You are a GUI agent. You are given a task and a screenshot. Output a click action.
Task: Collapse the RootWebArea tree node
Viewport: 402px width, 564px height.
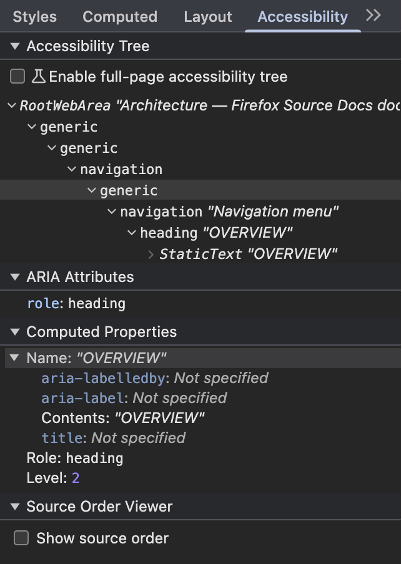tap(12, 106)
